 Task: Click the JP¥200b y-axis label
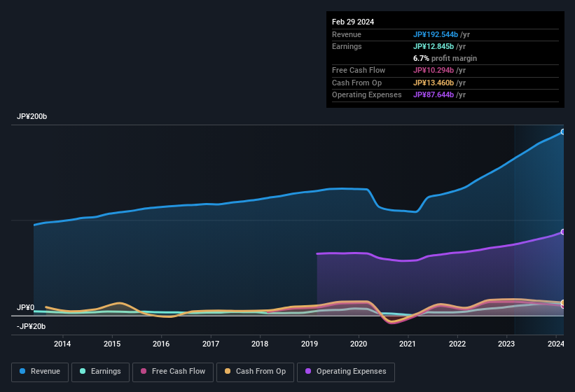click(x=32, y=116)
